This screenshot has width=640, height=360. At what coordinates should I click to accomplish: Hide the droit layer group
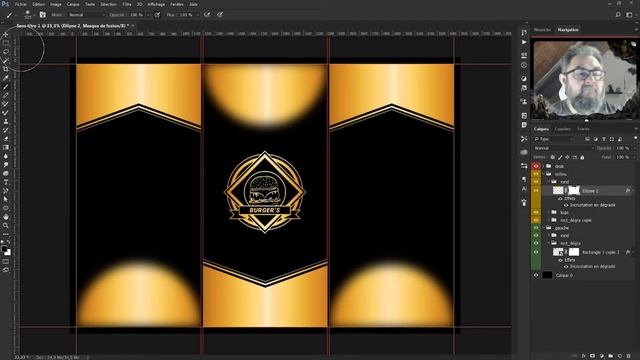pos(536,166)
